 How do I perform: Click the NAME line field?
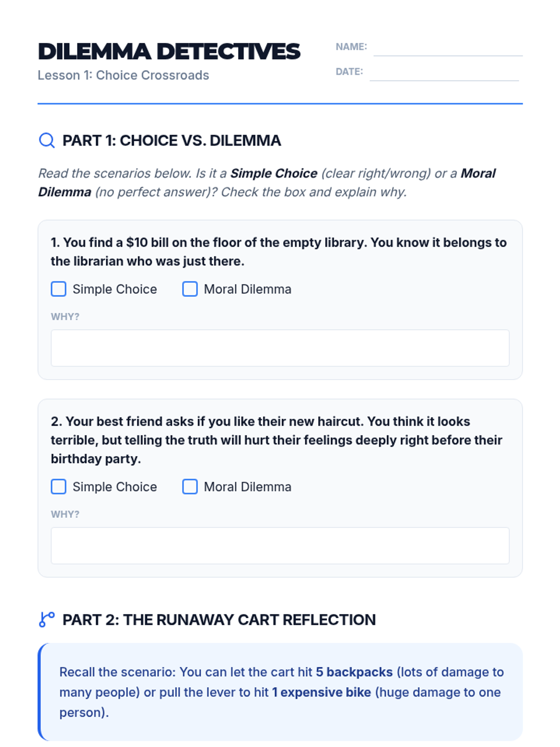click(x=448, y=48)
